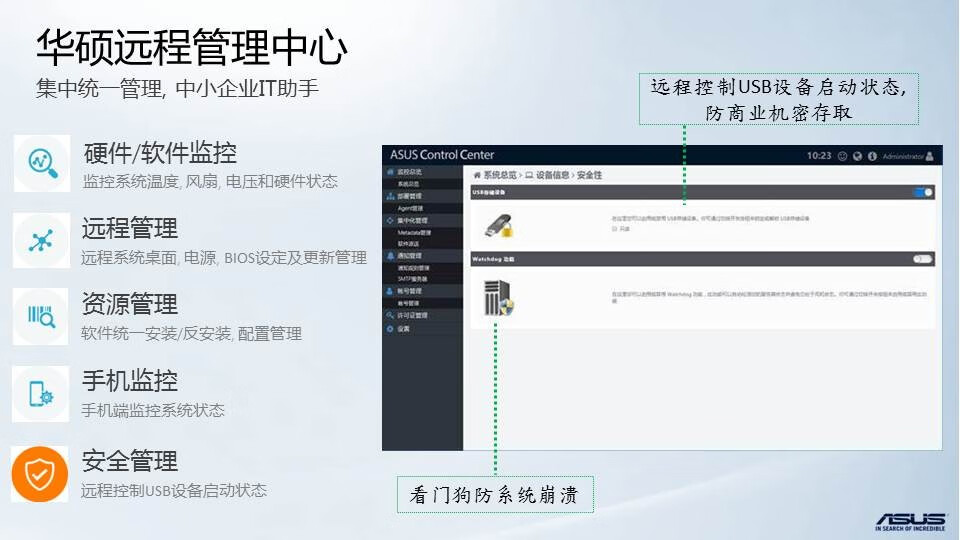Click the smiley face icon in header
This screenshot has width=960, height=540.
click(842, 156)
